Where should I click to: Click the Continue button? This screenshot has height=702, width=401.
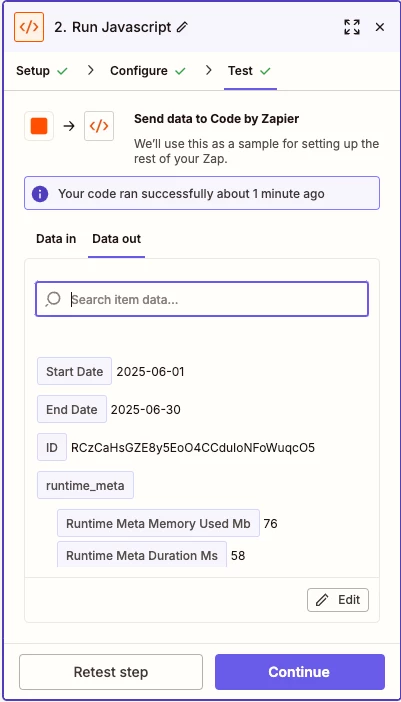[300, 672]
